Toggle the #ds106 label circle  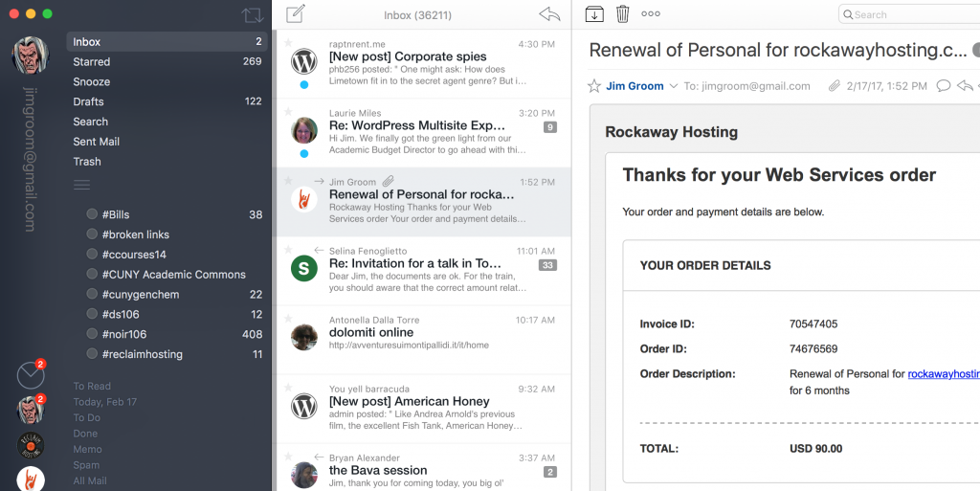pyautogui.click(x=92, y=314)
